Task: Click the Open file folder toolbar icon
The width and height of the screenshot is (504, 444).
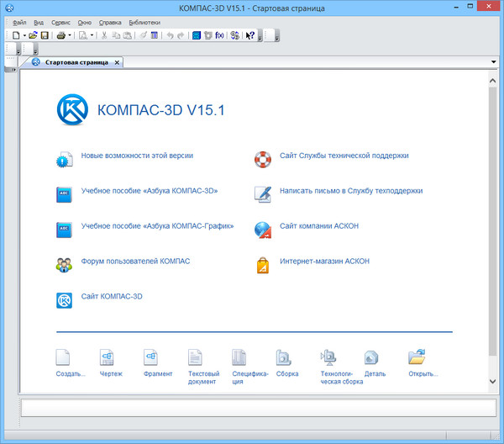Action: (34, 35)
